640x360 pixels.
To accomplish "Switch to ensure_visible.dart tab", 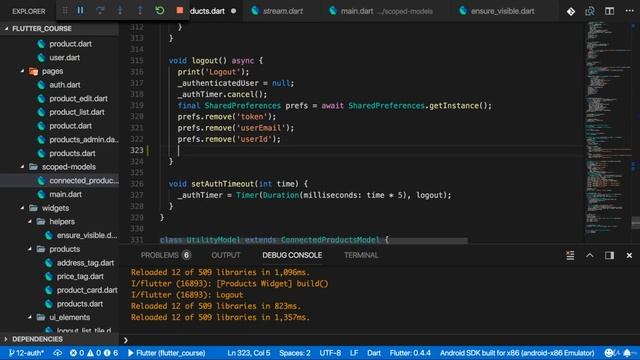I will [496, 11].
